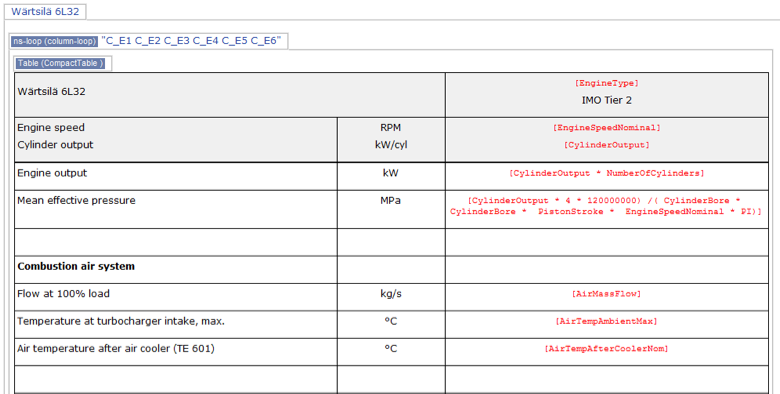Click the [AirMassFlow] placeholder
This screenshot has height=394, width=780.
click(x=606, y=294)
